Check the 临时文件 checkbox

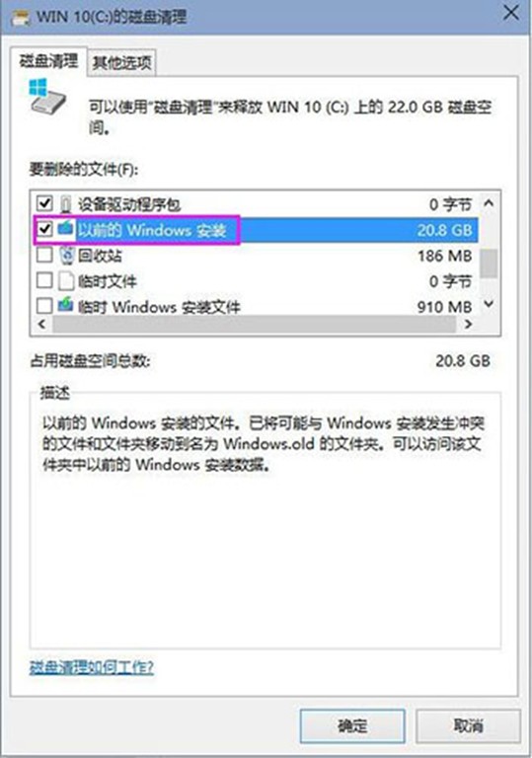(44, 280)
